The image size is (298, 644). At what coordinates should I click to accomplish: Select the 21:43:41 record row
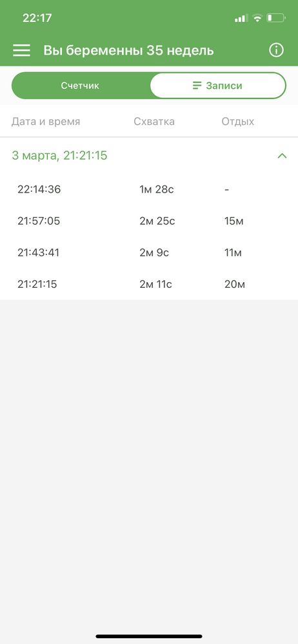pos(149,252)
